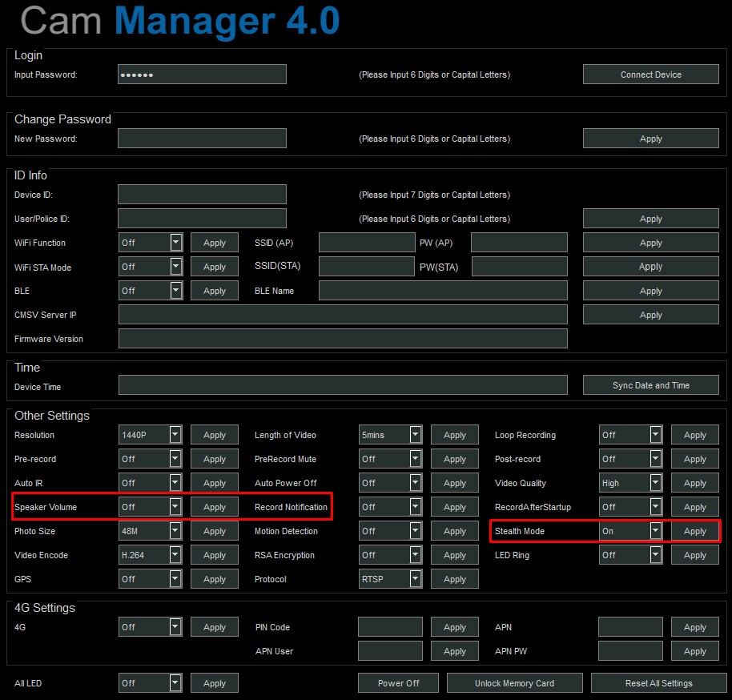This screenshot has height=700, width=732.
Task: Click the BLE Name input field
Action: click(x=443, y=291)
